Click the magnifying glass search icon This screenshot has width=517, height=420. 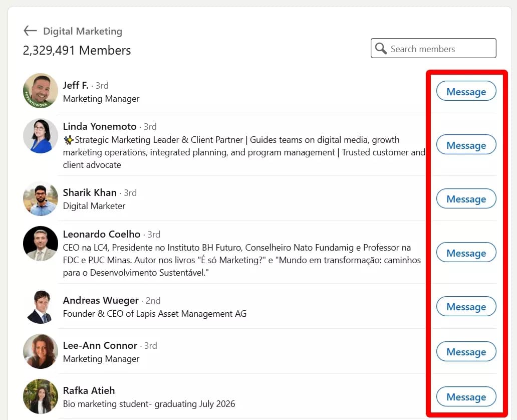click(381, 49)
